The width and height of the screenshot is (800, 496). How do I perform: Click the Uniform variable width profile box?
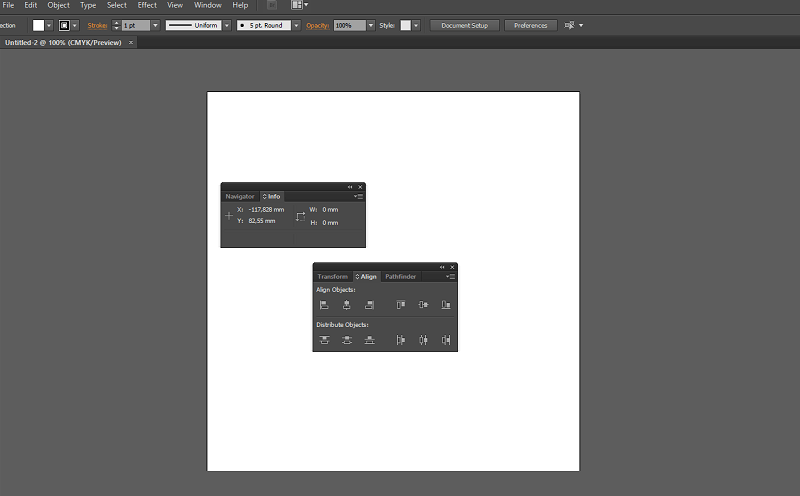tap(193, 26)
